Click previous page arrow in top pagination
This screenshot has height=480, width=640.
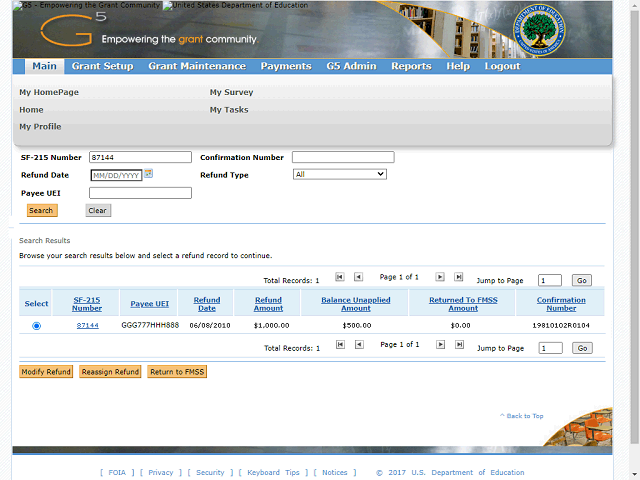click(358, 277)
